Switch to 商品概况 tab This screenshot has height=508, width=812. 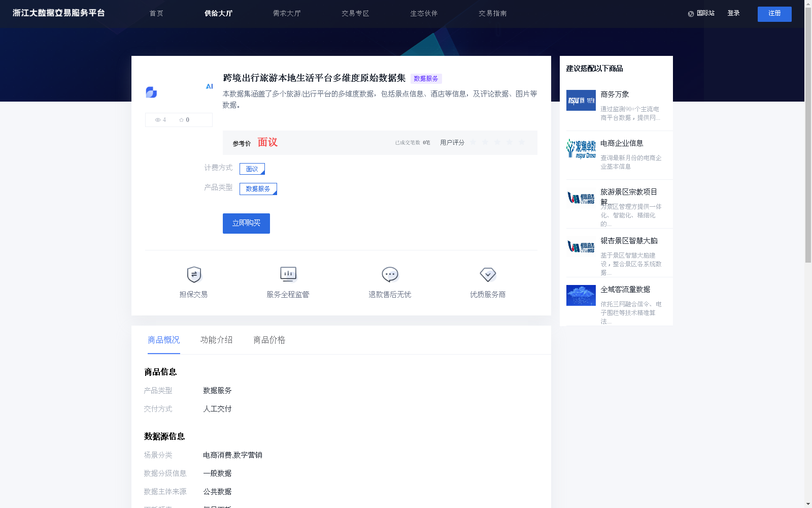tap(164, 340)
